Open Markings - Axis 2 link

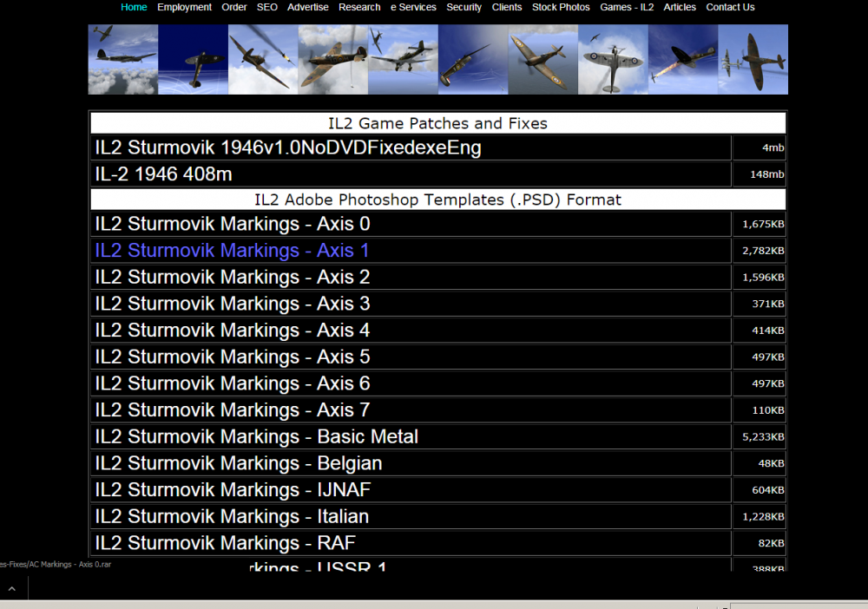[x=233, y=277]
